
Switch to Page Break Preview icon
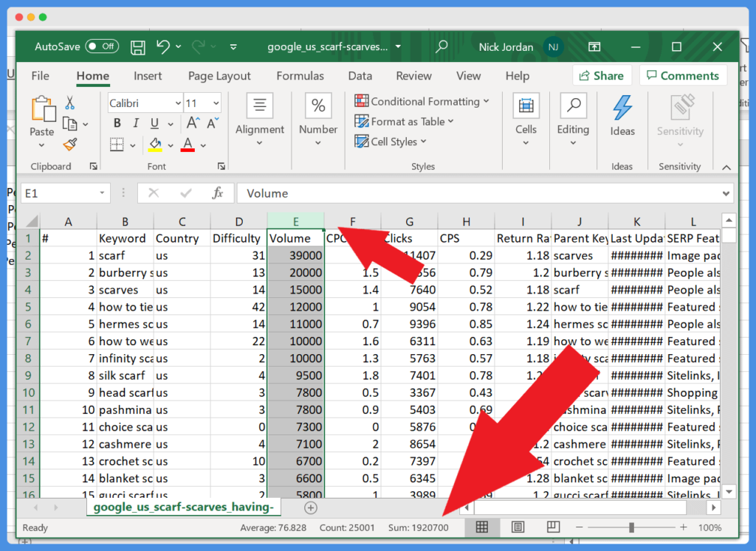(x=553, y=527)
